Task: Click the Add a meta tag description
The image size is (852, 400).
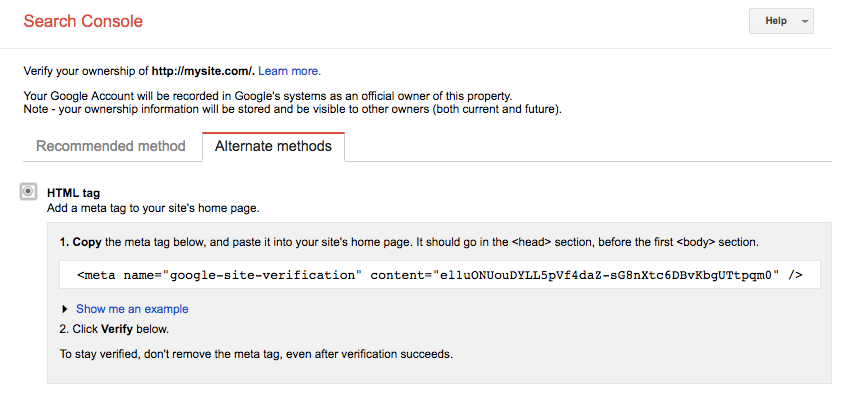Action: pos(153,208)
